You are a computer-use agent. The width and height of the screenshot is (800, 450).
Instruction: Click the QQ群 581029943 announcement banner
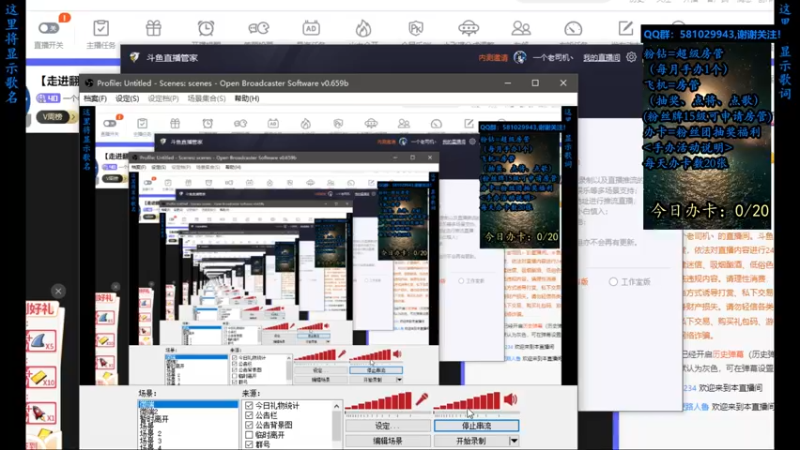point(712,34)
